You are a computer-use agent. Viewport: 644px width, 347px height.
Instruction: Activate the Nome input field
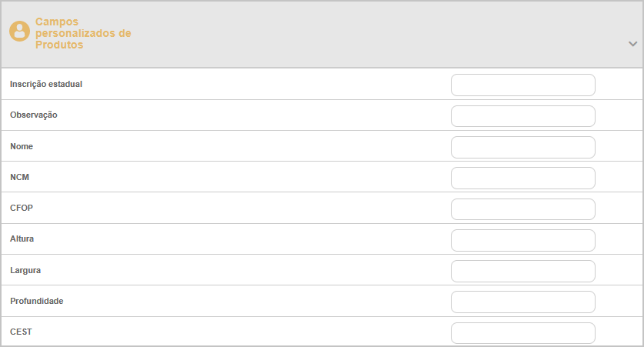click(523, 148)
